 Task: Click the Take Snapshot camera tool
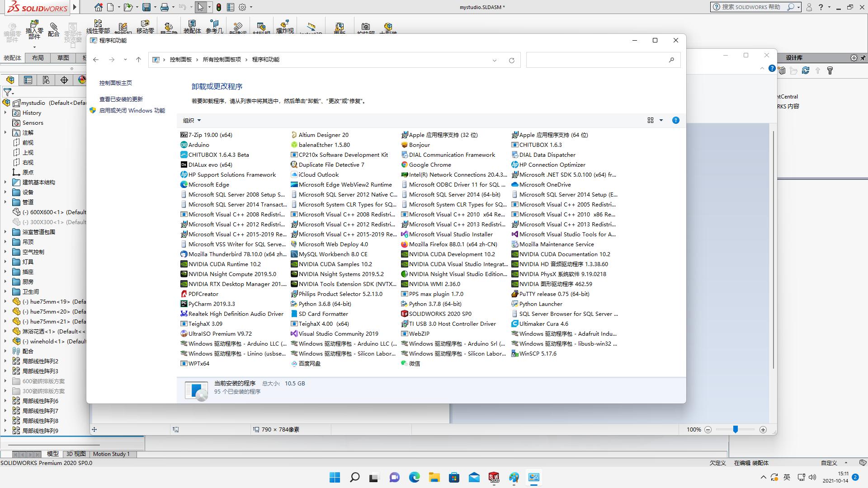coord(366,28)
